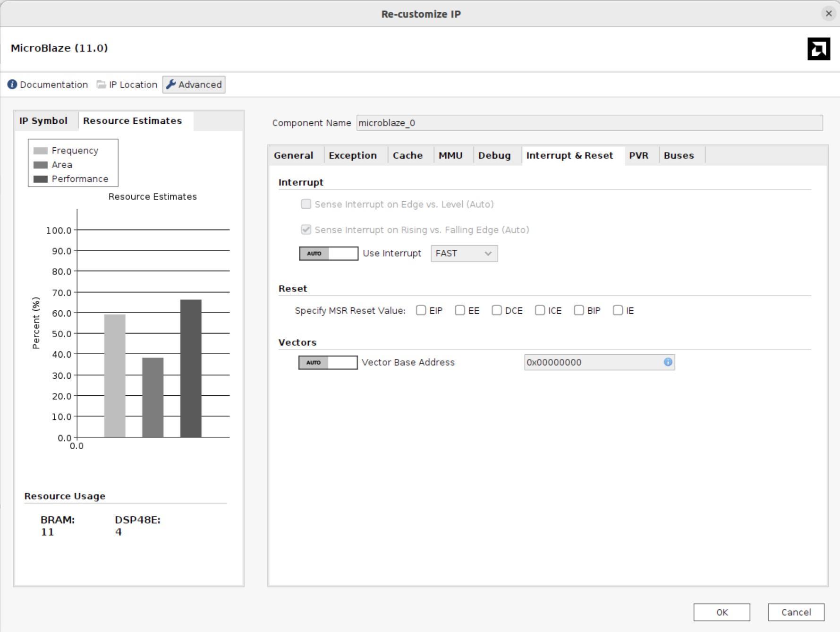This screenshot has width=840, height=632.
Task: Switch the Vector Base Address AUTO toggle
Action: point(328,362)
